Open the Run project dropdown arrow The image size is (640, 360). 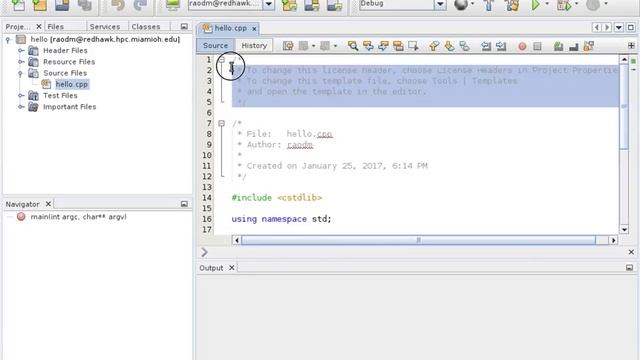click(x=547, y=4)
